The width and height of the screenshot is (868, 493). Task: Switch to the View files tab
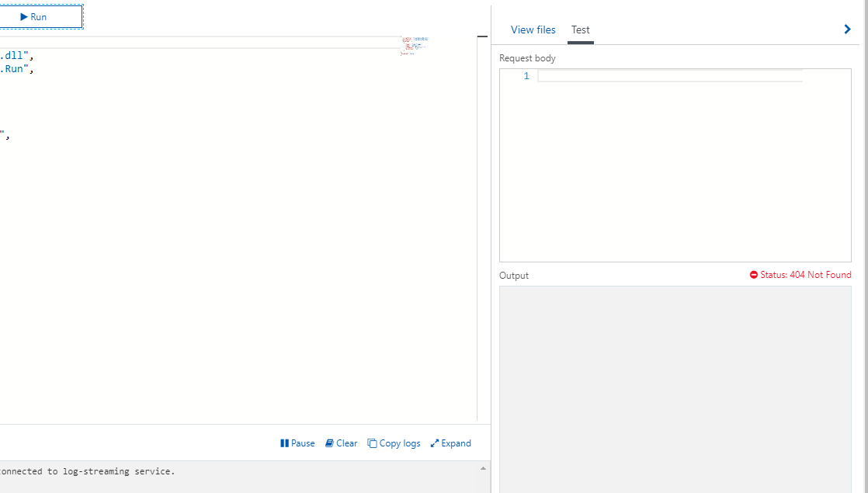coord(533,30)
